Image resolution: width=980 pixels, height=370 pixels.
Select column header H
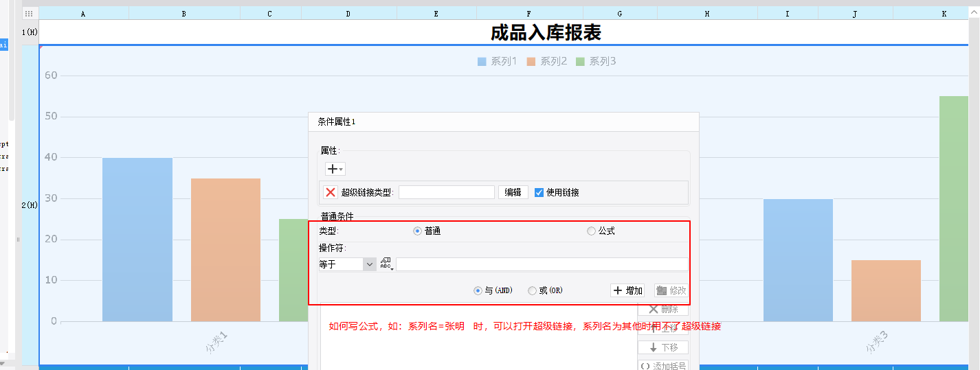707,13
